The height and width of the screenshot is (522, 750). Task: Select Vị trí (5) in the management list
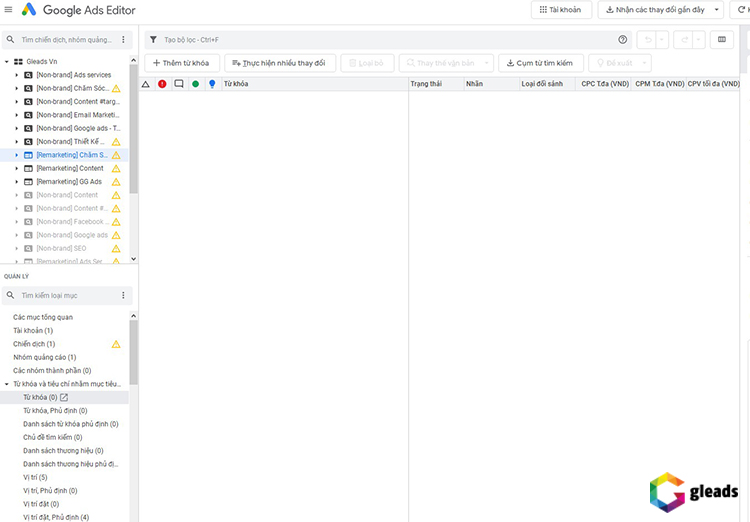click(x=36, y=477)
